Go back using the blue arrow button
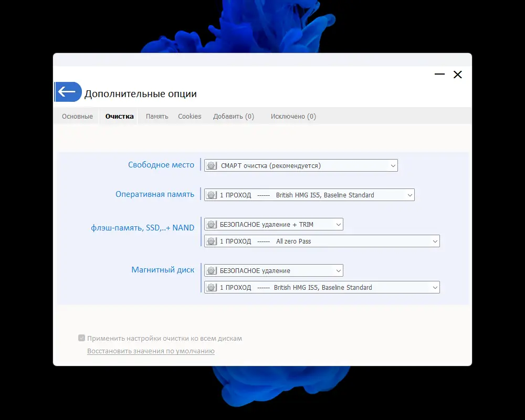 [x=68, y=91]
